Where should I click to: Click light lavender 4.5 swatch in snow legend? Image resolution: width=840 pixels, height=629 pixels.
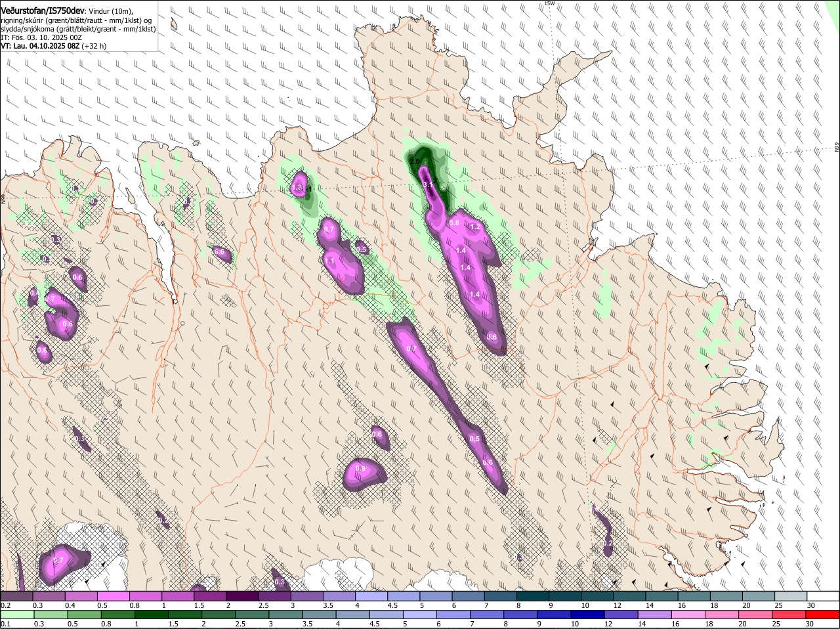[402, 596]
